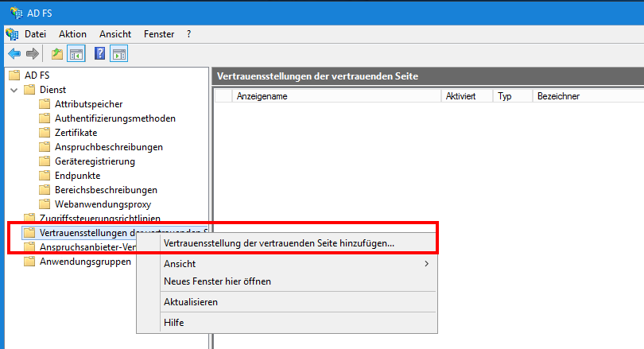Select Authentifizierungsmethoden in the tree
Viewport: 644px width, 349px height.
[115, 118]
